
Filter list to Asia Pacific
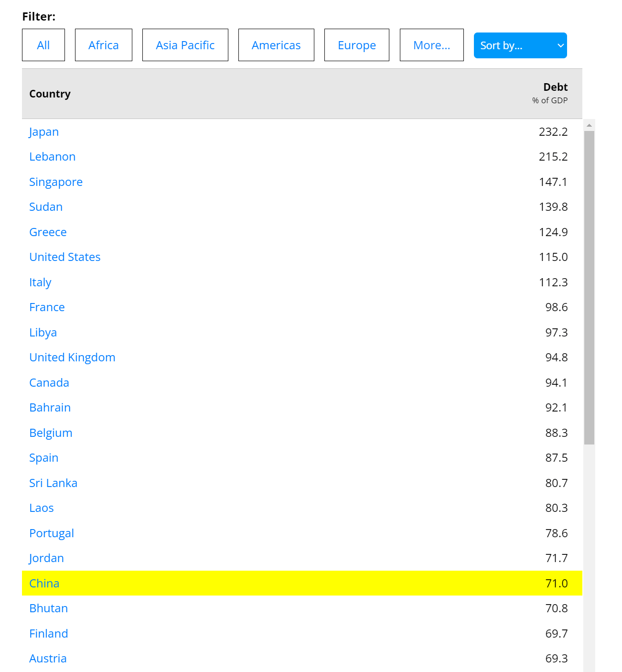point(185,45)
